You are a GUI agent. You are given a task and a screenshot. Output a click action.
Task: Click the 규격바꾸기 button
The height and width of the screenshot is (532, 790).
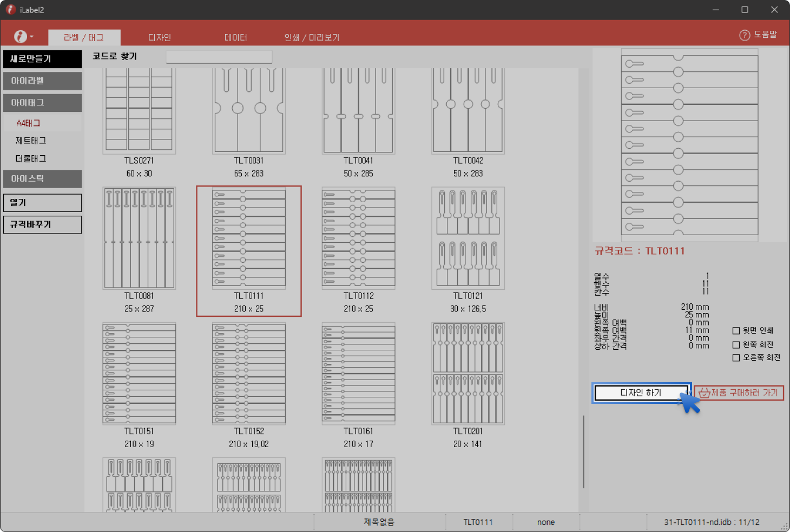click(42, 225)
